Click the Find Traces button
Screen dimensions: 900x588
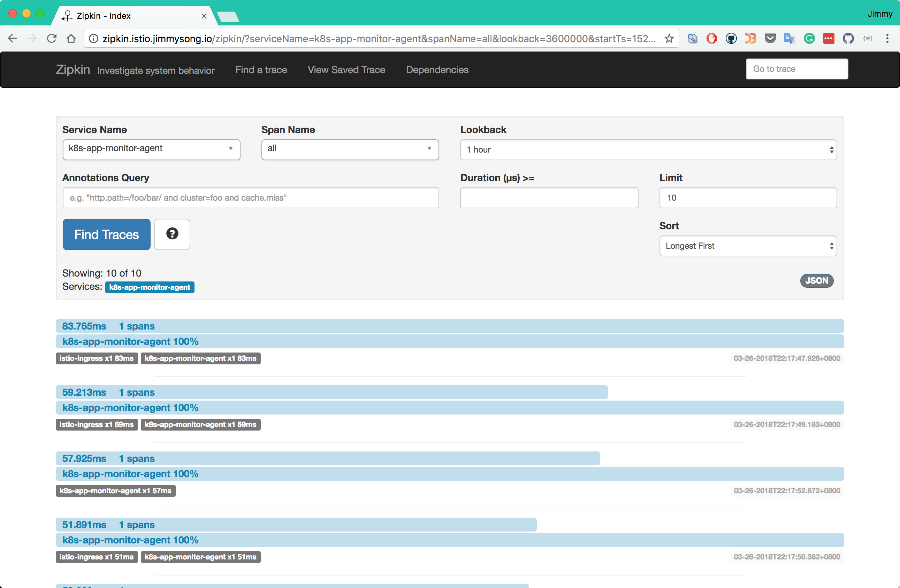point(107,234)
